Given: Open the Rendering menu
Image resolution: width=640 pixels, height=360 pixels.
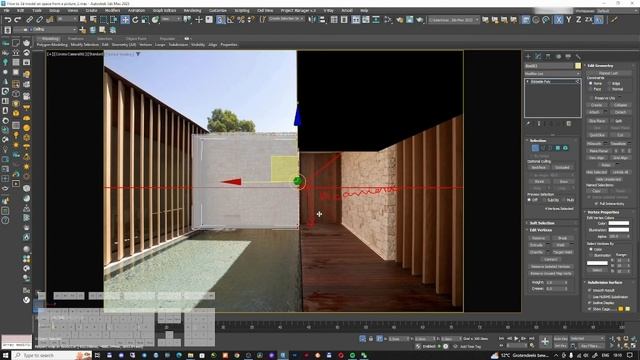Looking at the screenshot, I should pos(192,11).
